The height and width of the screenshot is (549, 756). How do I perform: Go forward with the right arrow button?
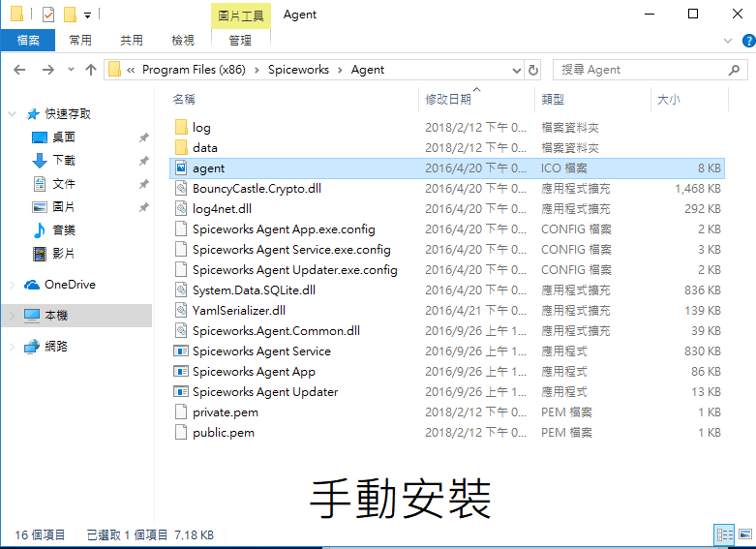[x=48, y=70]
